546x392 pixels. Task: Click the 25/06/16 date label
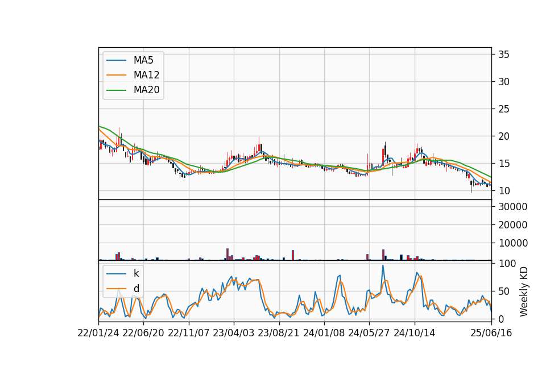click(491, 333)
